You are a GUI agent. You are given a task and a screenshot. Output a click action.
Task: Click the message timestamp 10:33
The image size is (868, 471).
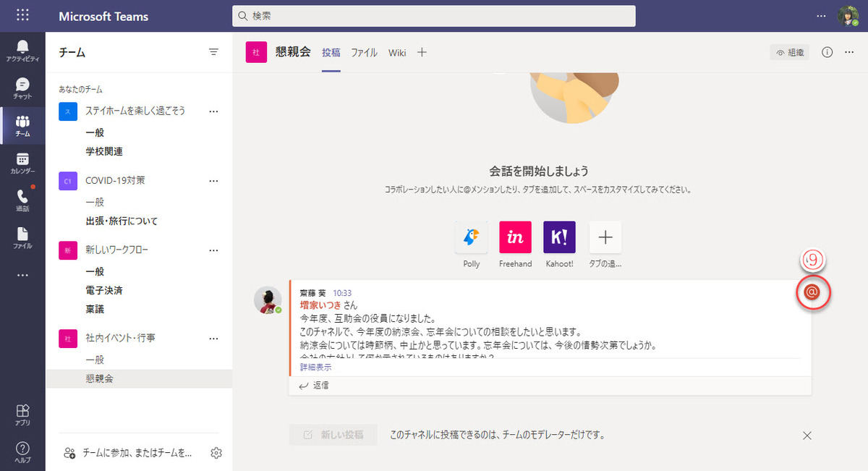342,293
